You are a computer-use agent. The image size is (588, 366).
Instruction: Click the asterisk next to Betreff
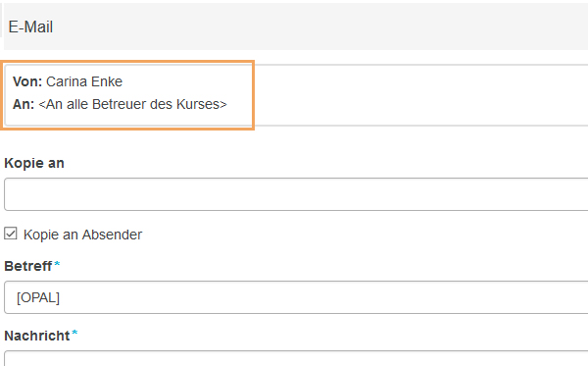[x=57, y=264]
